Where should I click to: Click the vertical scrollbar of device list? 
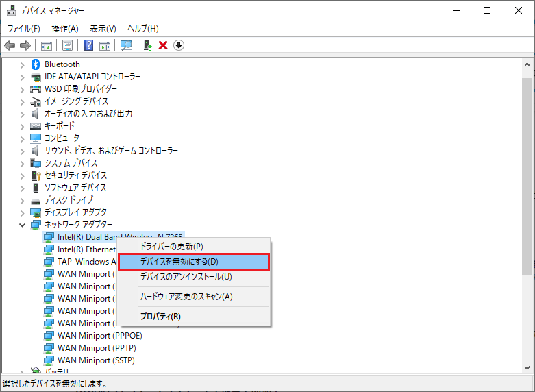[527, 171]
